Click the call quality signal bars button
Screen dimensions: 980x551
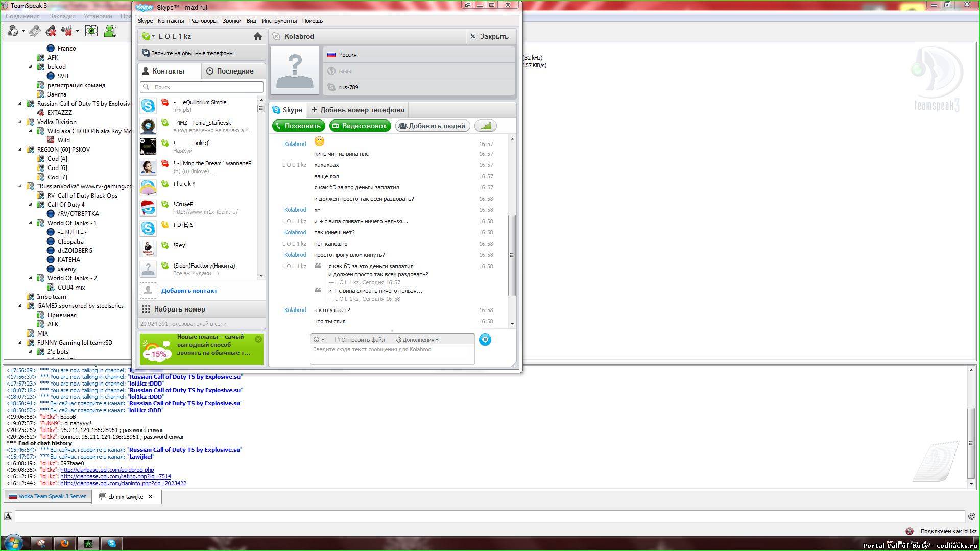(486, 126)
